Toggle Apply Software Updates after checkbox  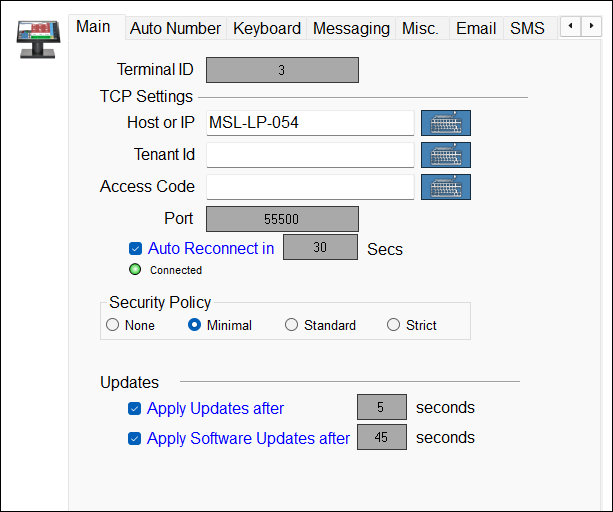pos(134,438)
